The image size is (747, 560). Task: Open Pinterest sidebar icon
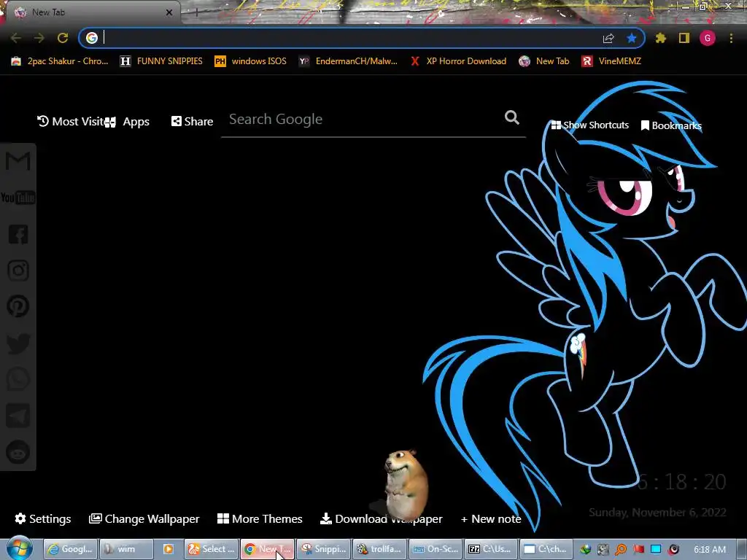tap(18, 307)
